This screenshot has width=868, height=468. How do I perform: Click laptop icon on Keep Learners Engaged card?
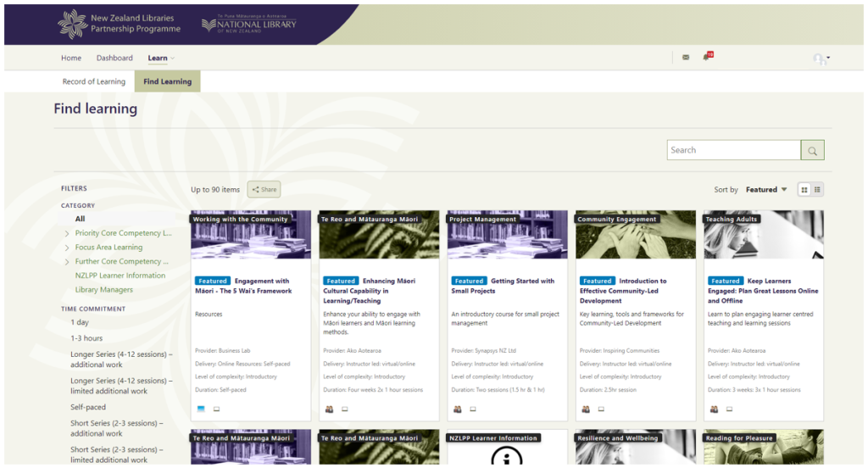[x=730, y=409]
